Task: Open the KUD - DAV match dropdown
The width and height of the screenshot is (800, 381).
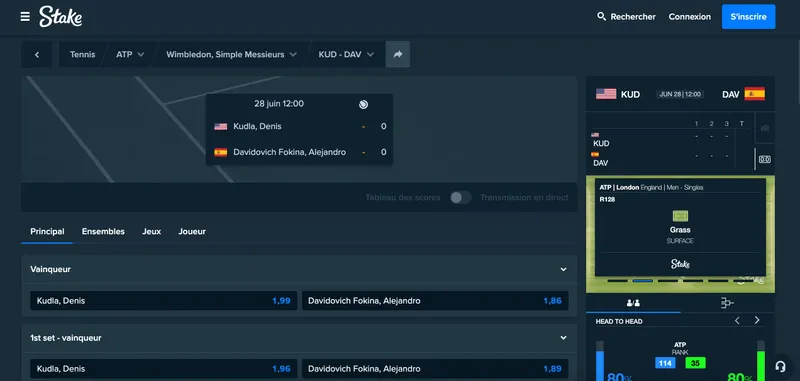Action: click(x=346, y=55)
